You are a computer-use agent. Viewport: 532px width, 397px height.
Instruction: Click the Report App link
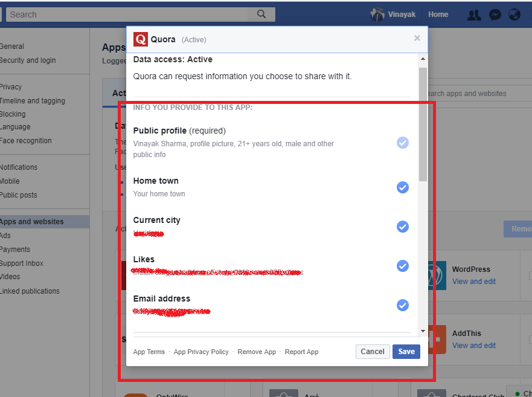tap(301, 352)
